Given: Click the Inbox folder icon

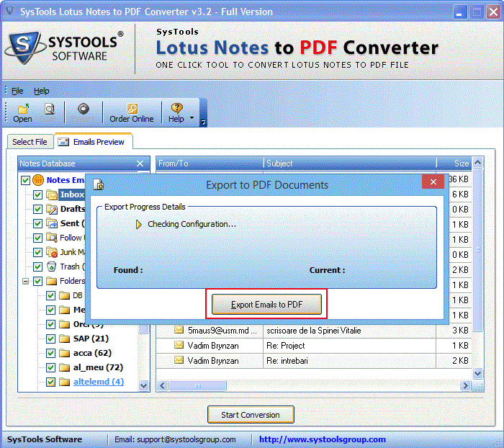Looking at the screenshot, I should tap(51, 194).
